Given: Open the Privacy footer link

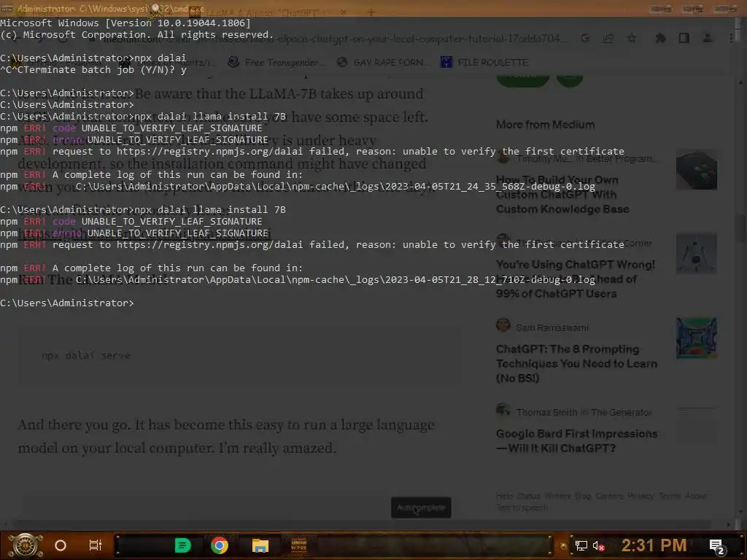Looking at the screenshot, I should [x=640, y=496].
